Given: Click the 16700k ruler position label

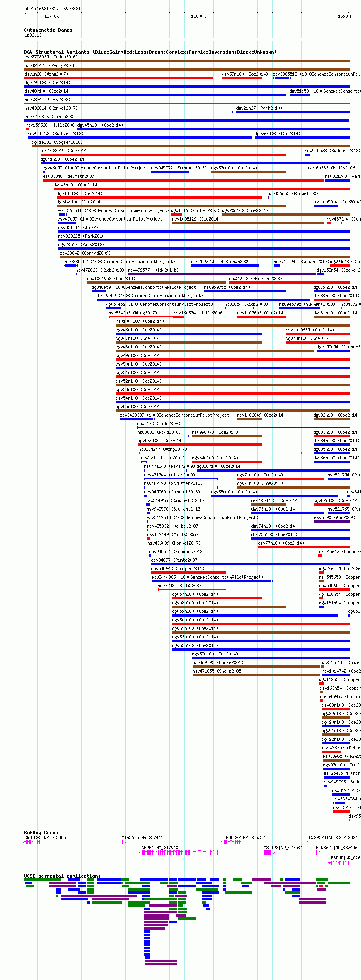Looking at the screenshot, I should tap(52, 16).
